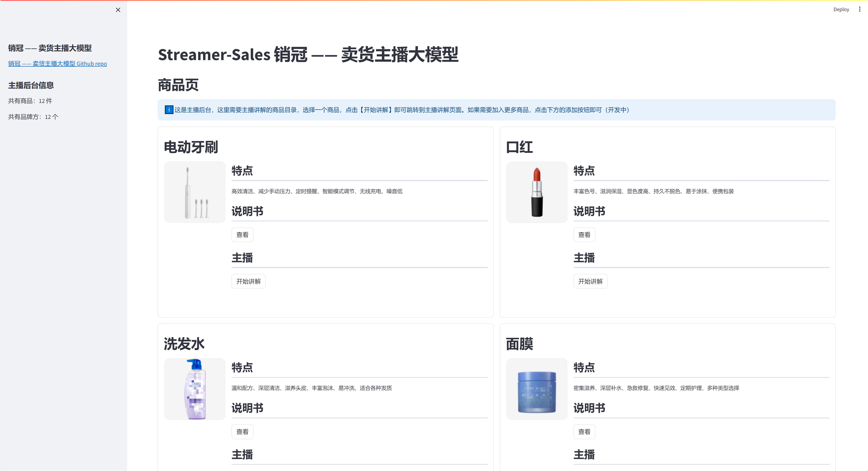This screenshot has height=471, width=868.
Task: Click the 口红 card title
Action: click(x=519, y=147)
